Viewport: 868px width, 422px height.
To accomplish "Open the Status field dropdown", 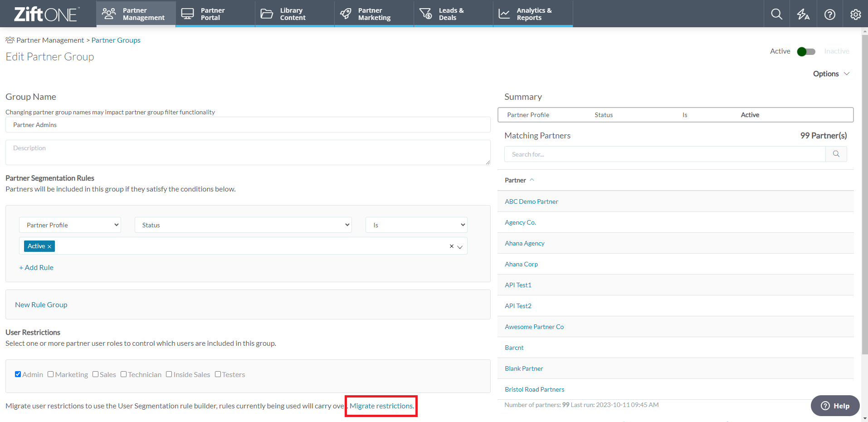I will 243,225.
